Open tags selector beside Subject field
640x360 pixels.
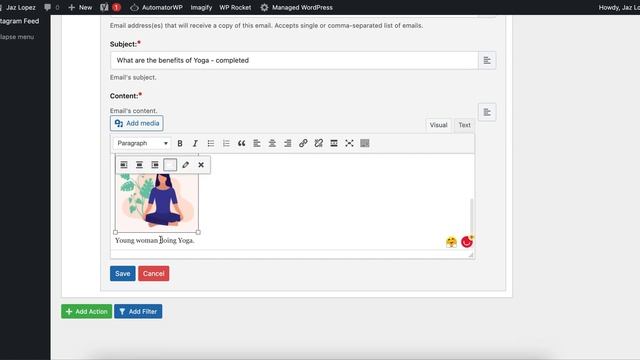click(x=487, y=60)
